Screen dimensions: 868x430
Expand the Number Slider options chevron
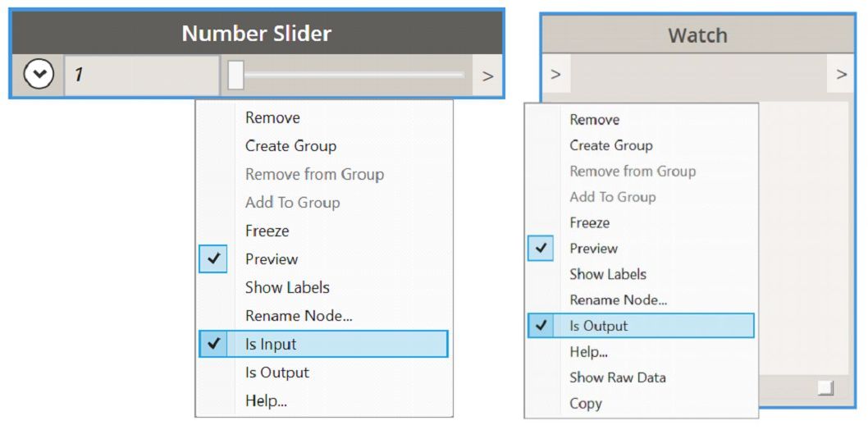[x=38, y=75]
